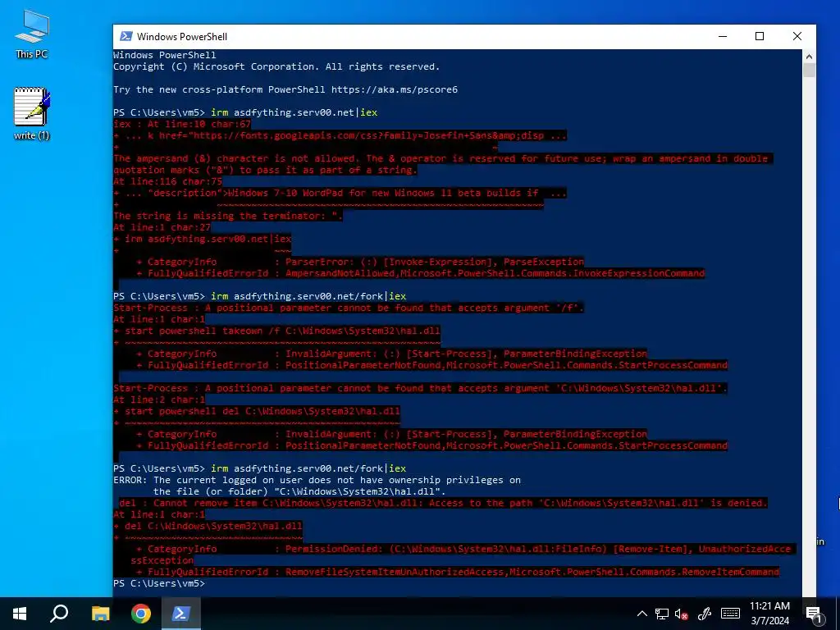Click 'iex : At line:10 char:67' line

click(x=182, y=124)
